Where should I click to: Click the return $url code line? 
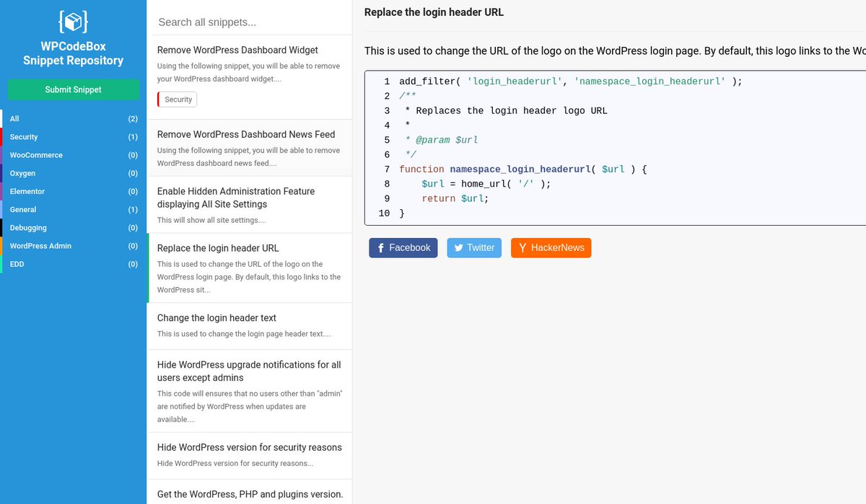click(455, 198)
